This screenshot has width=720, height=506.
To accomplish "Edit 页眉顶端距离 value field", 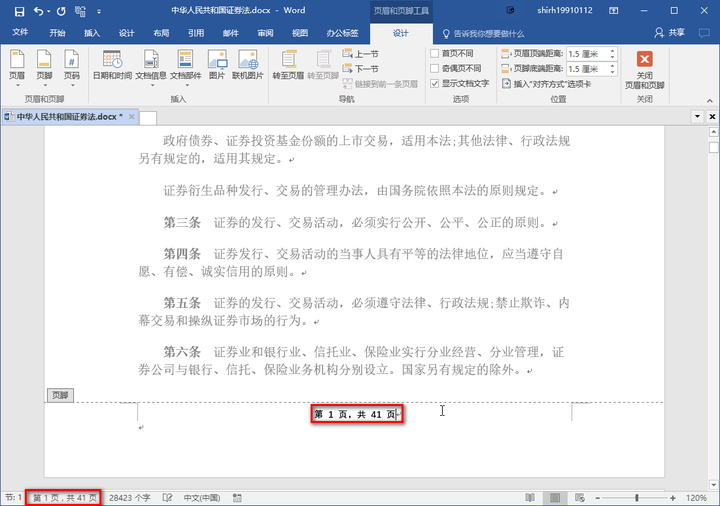I will (586, 54).
